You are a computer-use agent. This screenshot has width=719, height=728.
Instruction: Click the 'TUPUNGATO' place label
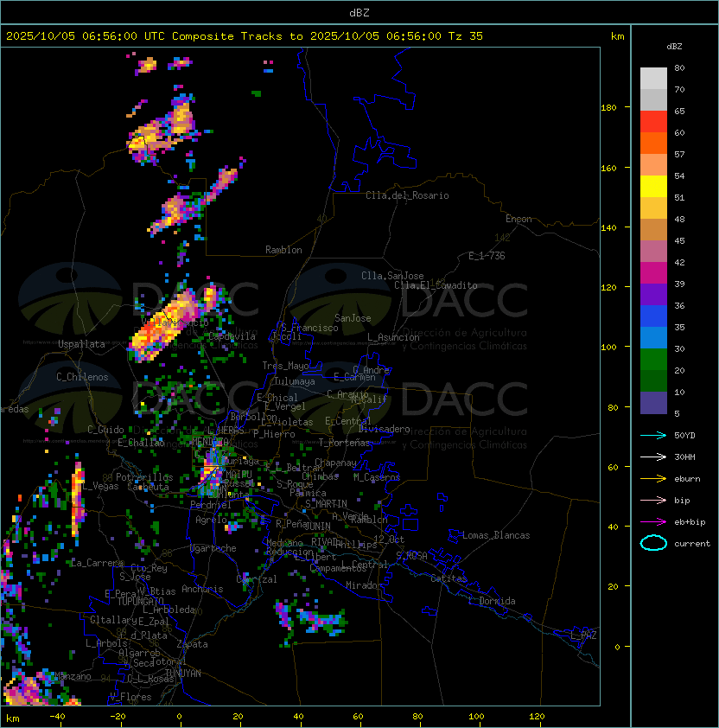coord(140,601)
